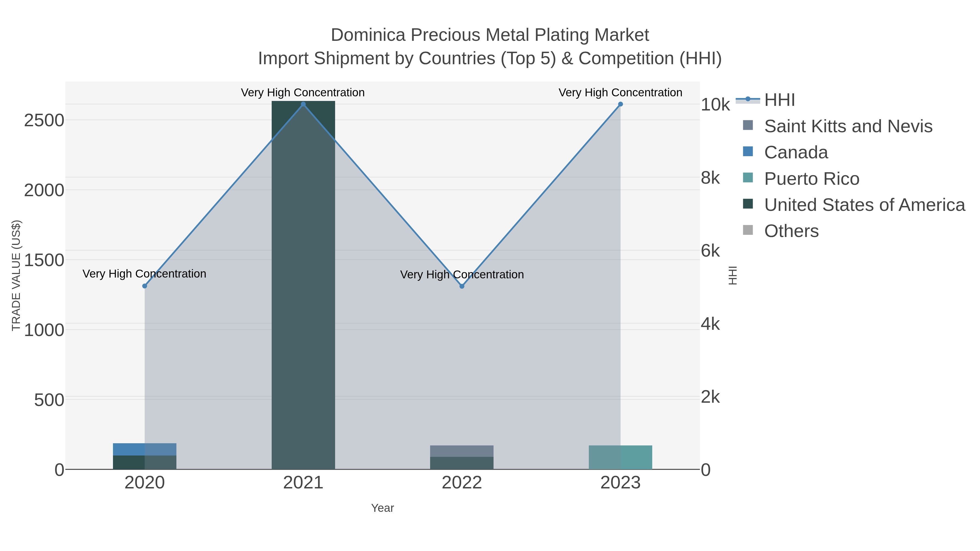Click the 1000 left axis tick
Screen dimensions: 980x551
(x=44, y=330)
